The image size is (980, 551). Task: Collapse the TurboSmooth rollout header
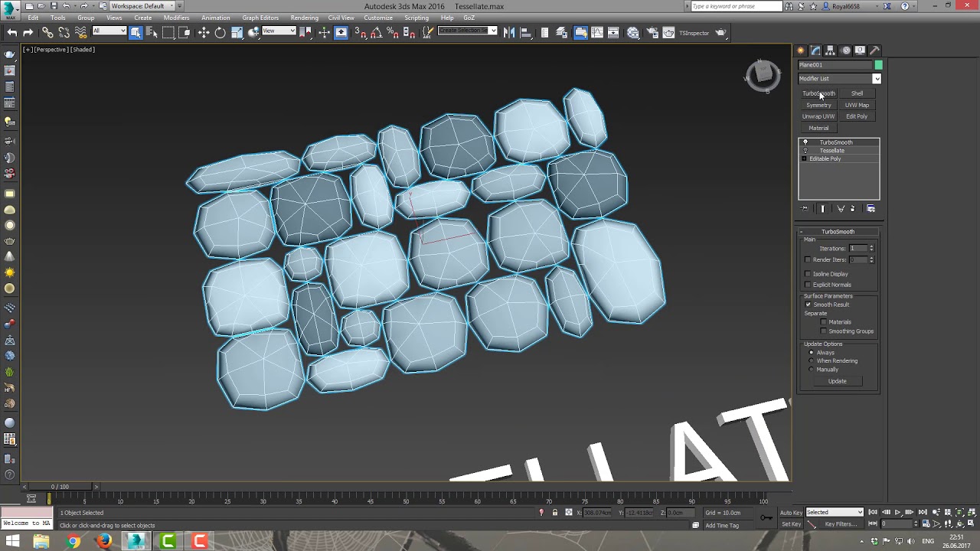(838, 232)
